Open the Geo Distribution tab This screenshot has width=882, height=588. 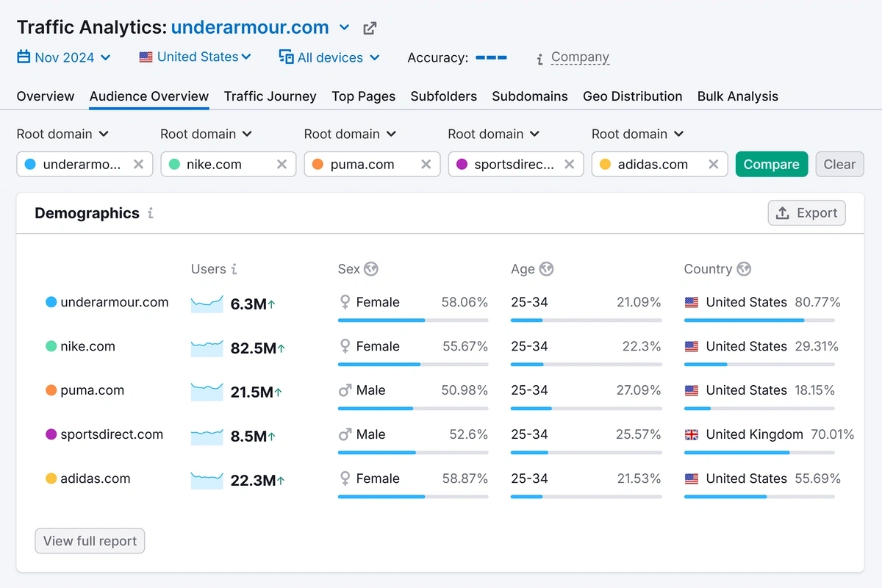632,96
